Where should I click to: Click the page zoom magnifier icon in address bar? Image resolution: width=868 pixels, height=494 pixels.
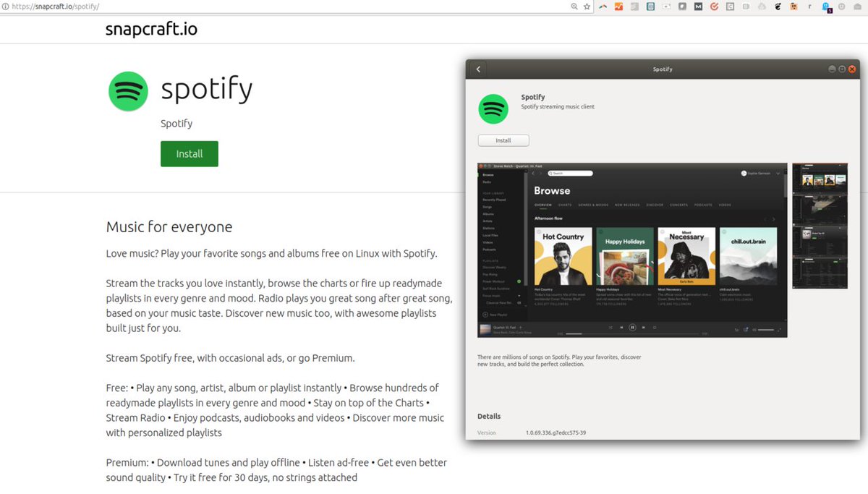tap(574, 7)
